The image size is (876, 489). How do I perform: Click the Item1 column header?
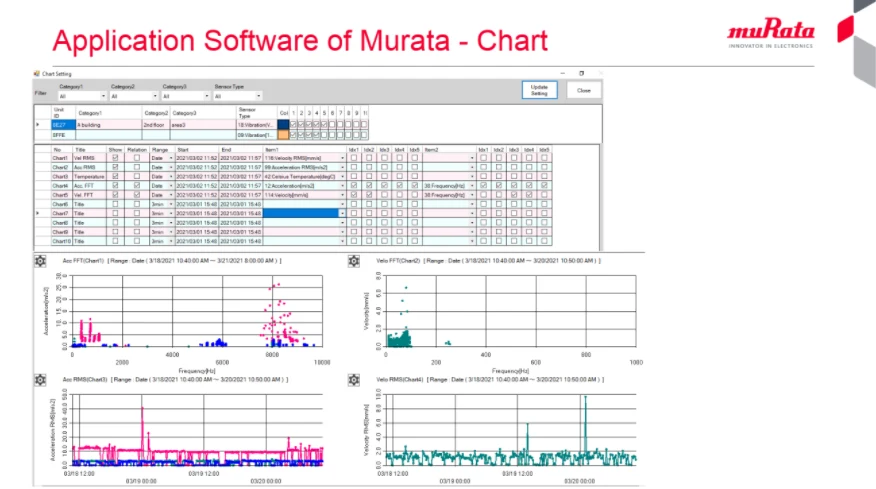coord(272,150)
